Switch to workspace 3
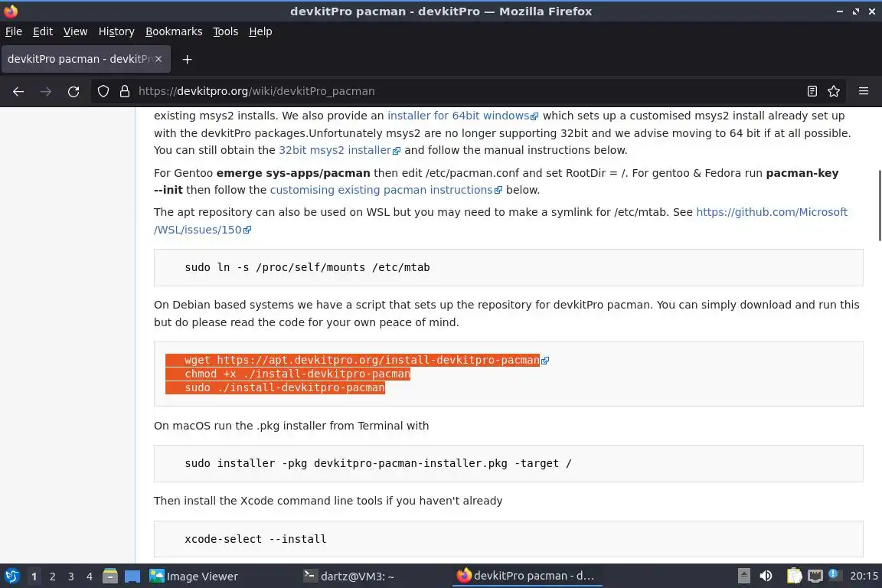The width and height of the screenshot is (882, 588). [71, 577]
